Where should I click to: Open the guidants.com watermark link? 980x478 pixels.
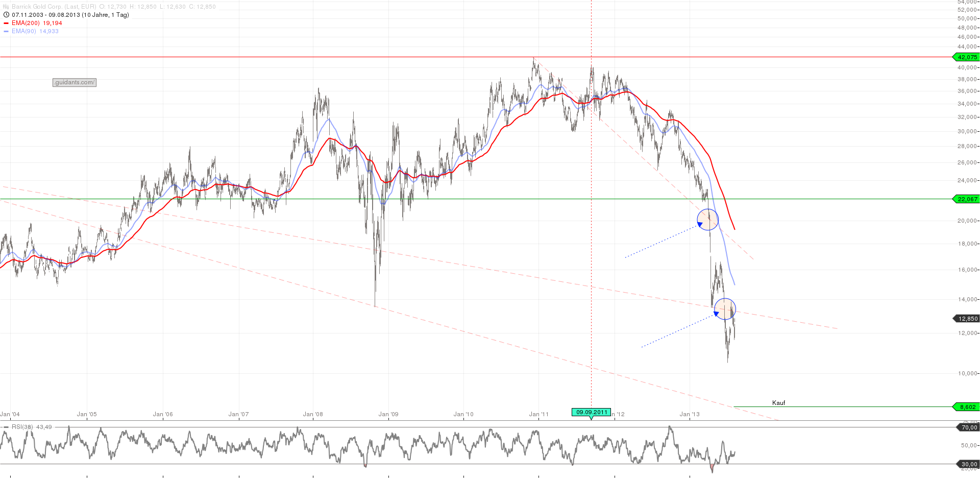pos(75,82)
